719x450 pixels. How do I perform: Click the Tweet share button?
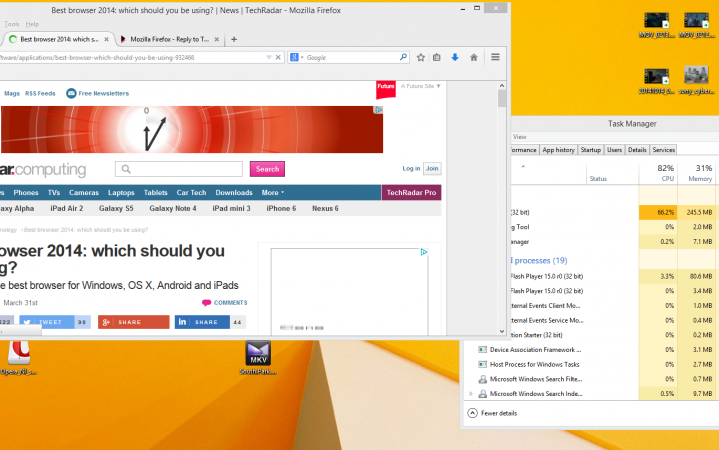(46, 322)
